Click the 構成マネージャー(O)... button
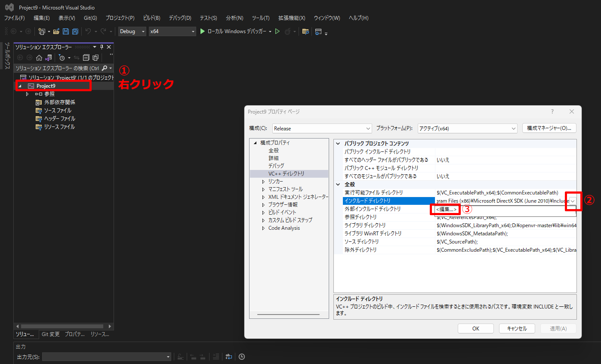The height and width of the screenshot is (364, 601). 549,128
